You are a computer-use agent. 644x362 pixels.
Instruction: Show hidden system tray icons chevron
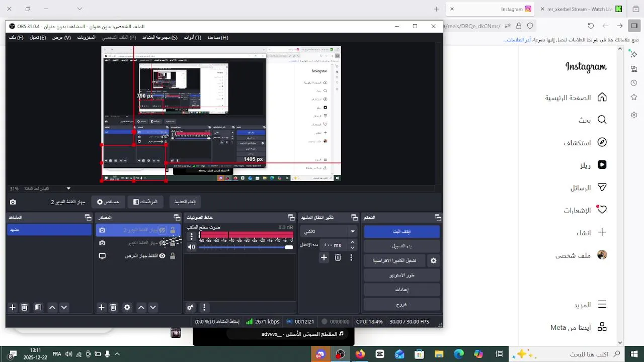coord(117,354)
